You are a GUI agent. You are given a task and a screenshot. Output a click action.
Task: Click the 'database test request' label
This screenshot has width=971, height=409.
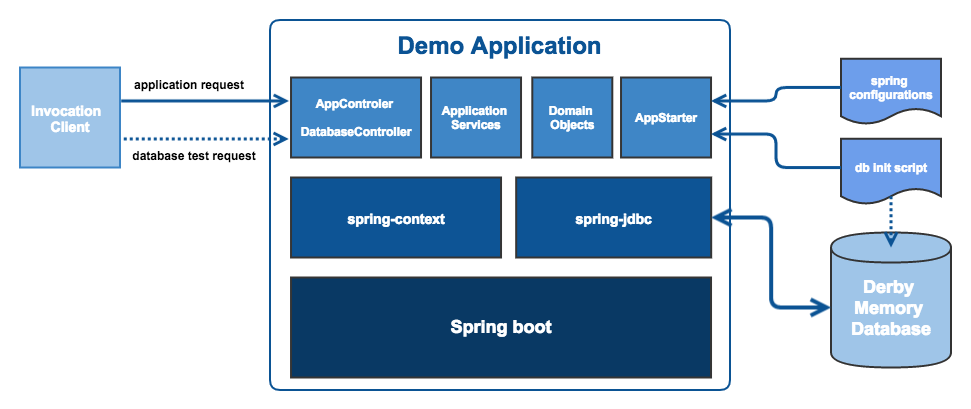(194, 156)
